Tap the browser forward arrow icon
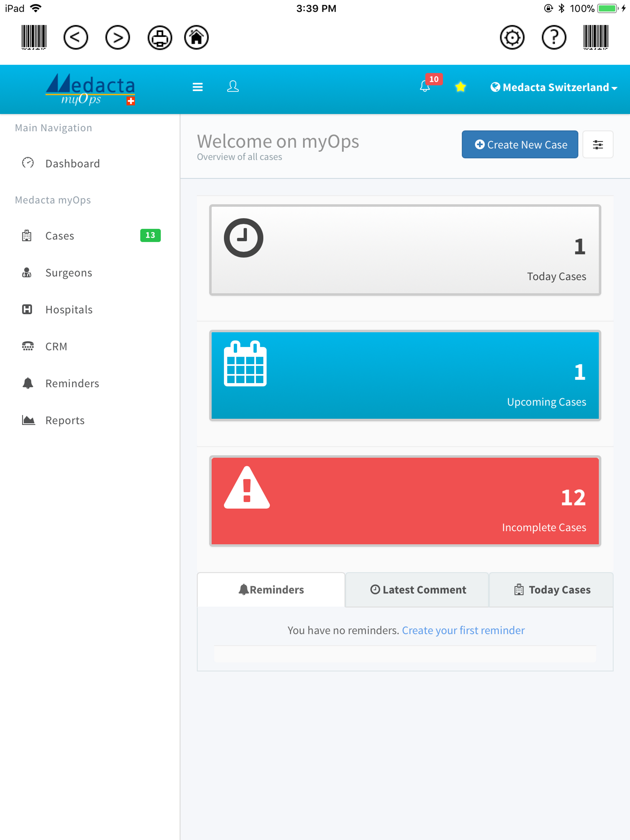 click(x=118, y=37)
